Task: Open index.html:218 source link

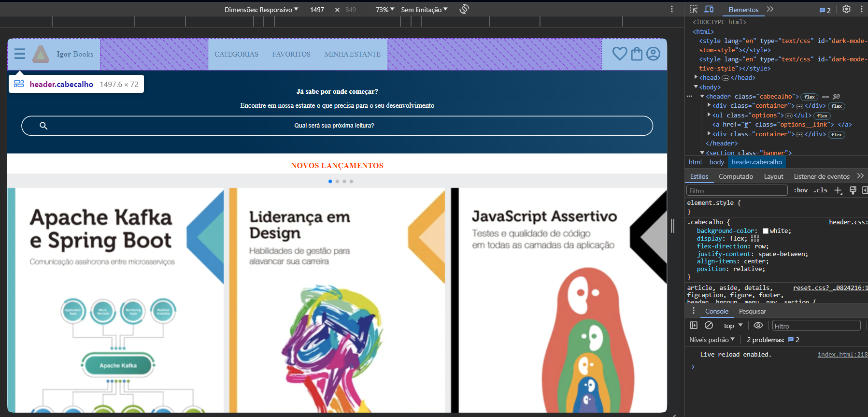Action: pyautogui.click(x=842, y=354)
